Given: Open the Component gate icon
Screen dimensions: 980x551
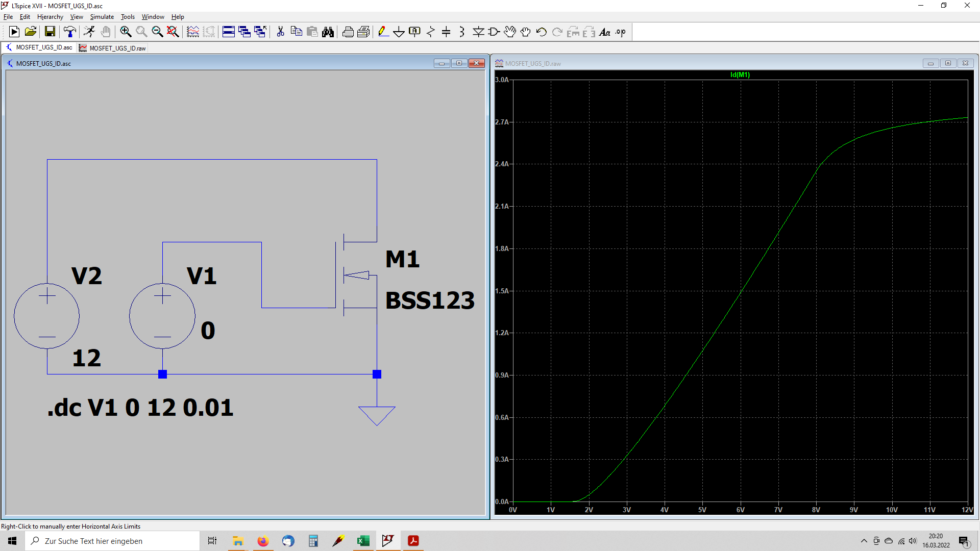Looking at the screenshot, I should [494, 32].
